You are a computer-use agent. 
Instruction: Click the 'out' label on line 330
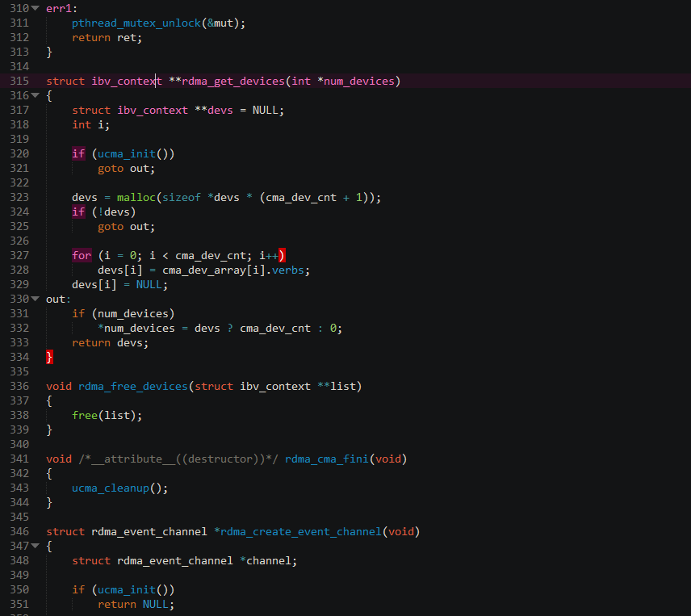[56, 300]
